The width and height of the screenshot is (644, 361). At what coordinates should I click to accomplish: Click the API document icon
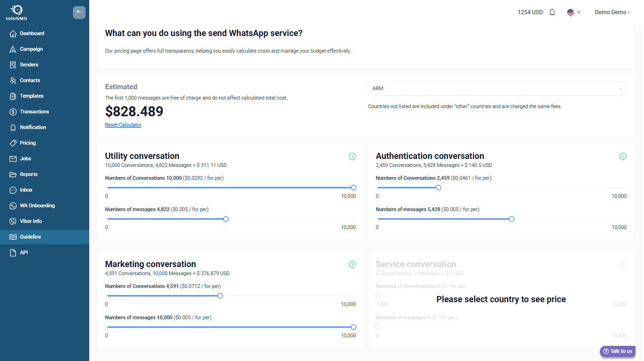tap(13, 253)
